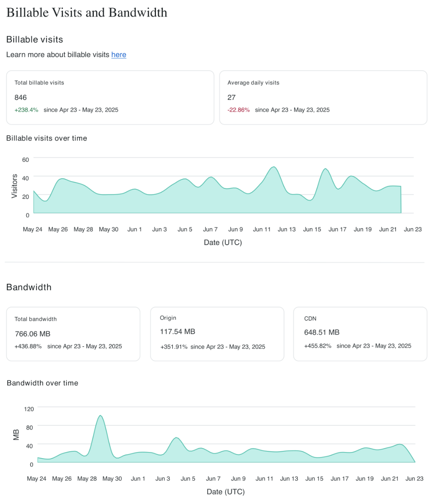This screenshot has height=504, width=432.
Task: Select the Average daily visits card title
Action: [x=253, y=83]
